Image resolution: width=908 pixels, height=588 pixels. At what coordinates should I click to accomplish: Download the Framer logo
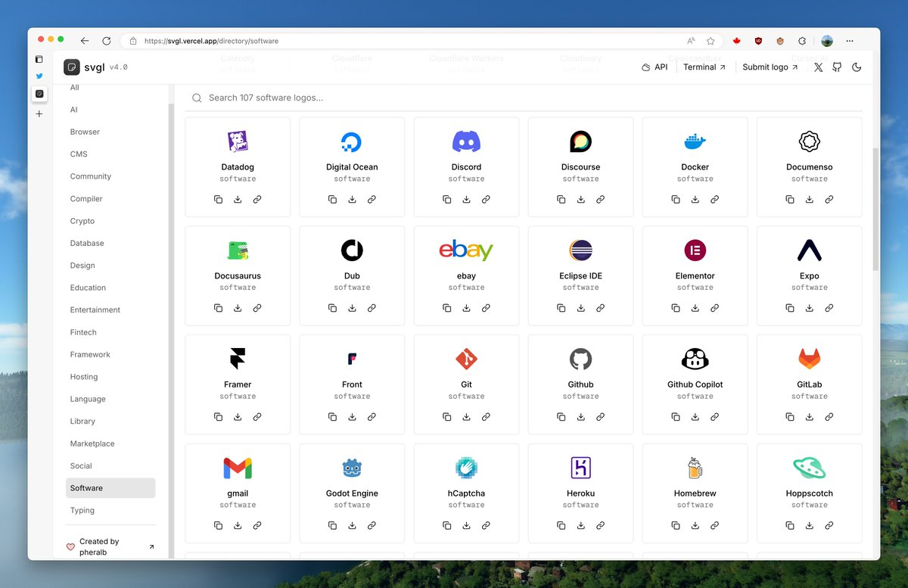pyautogui.click(x=238, y=417)
